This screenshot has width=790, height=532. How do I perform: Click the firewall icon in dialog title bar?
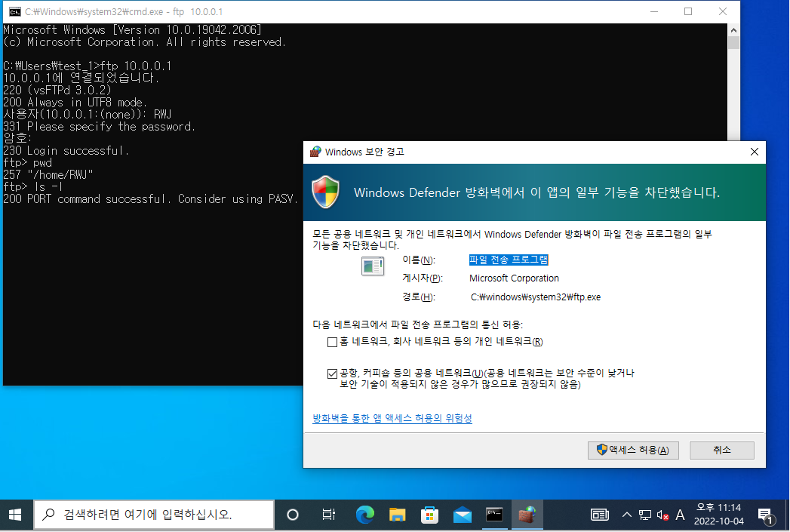(x=315, y=152)
